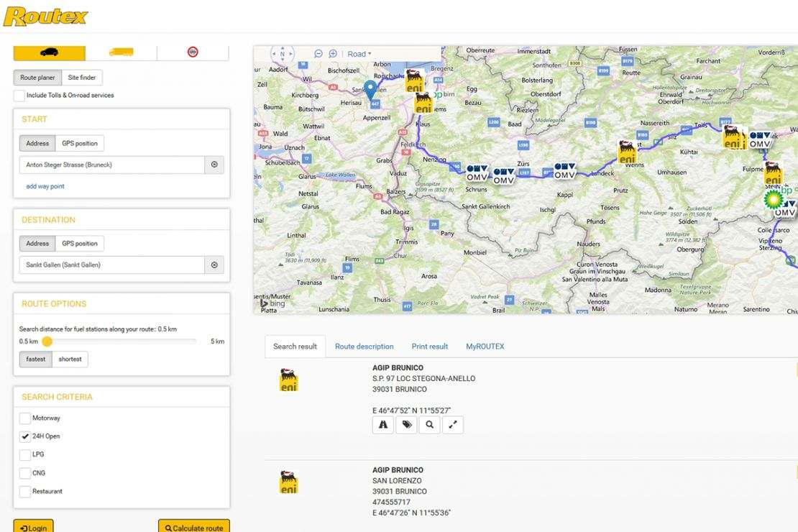Pan the map east with the compass
798x532 pixels.
point(291,53)
